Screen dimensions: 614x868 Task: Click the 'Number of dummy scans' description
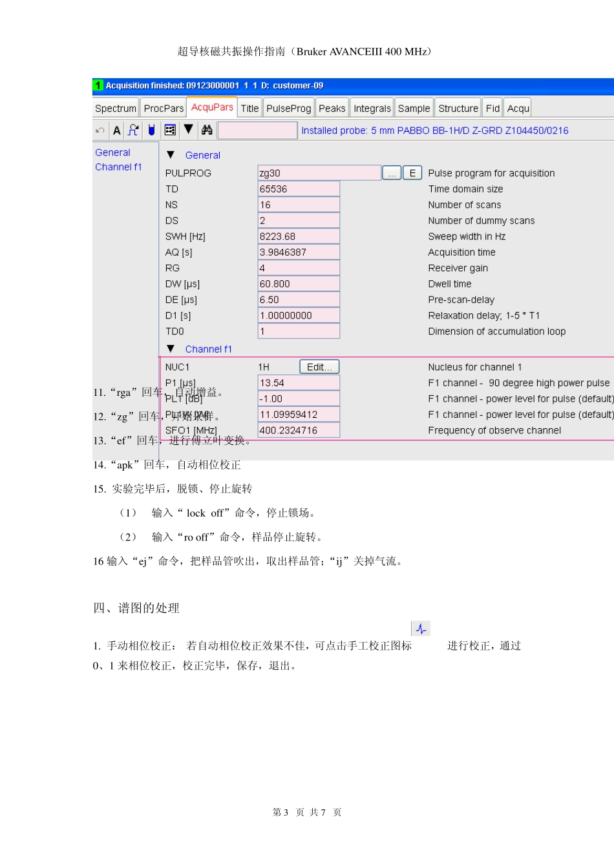click(482, 221)
